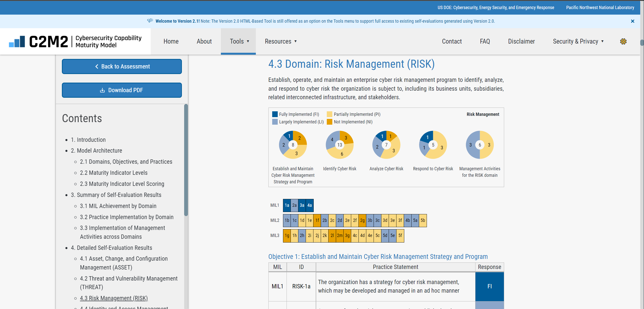This screenshot has height=309, width=644.
Task: Go to the About page
Action: pyautogui.click(x=204, y=41)
